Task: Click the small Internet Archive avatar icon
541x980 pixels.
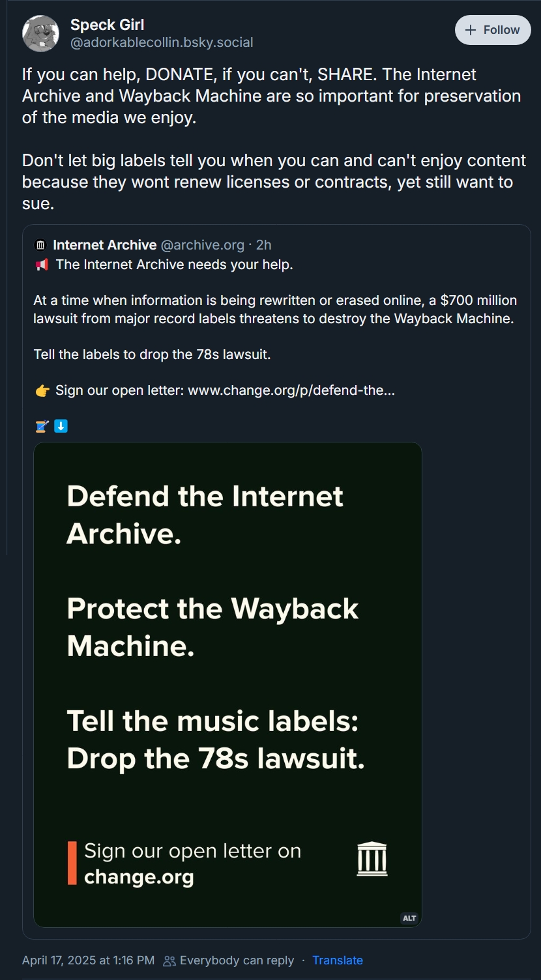Action: [x=40, y=245]
